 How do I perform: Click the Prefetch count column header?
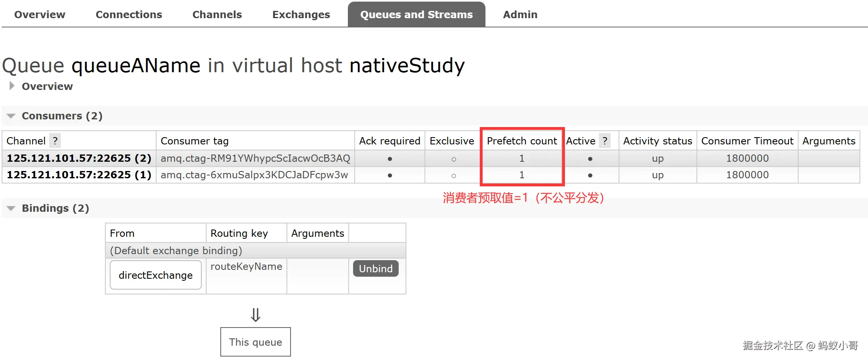pos(522,141)
